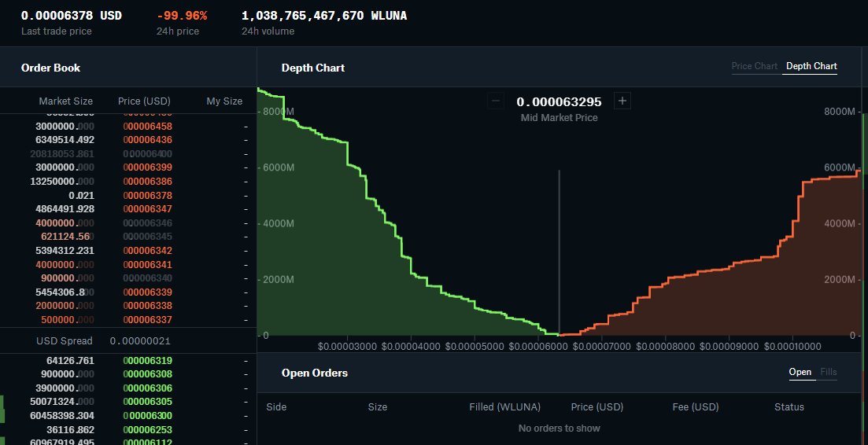Image resolution: width=868 pixels, height=445 pixels.
Task: Select ask price 0.00006339
Action: click(147, 292)
